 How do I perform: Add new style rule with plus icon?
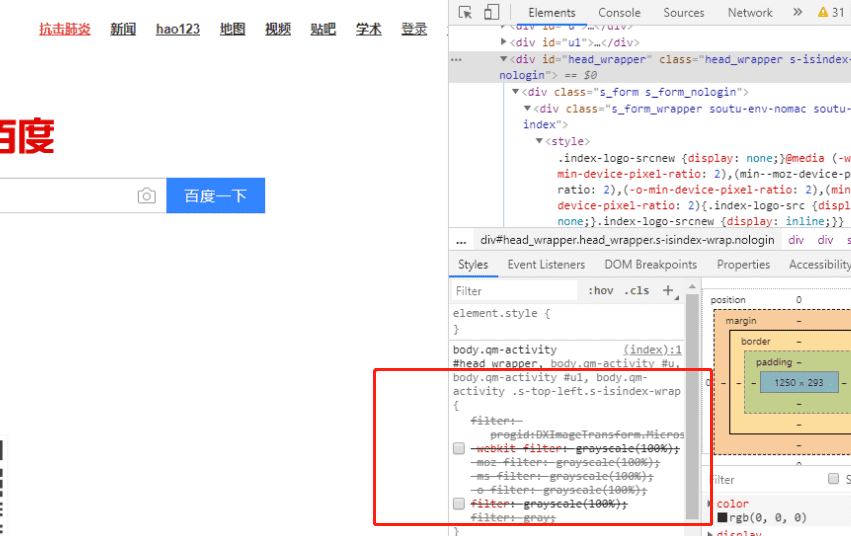tap(668, 290)
